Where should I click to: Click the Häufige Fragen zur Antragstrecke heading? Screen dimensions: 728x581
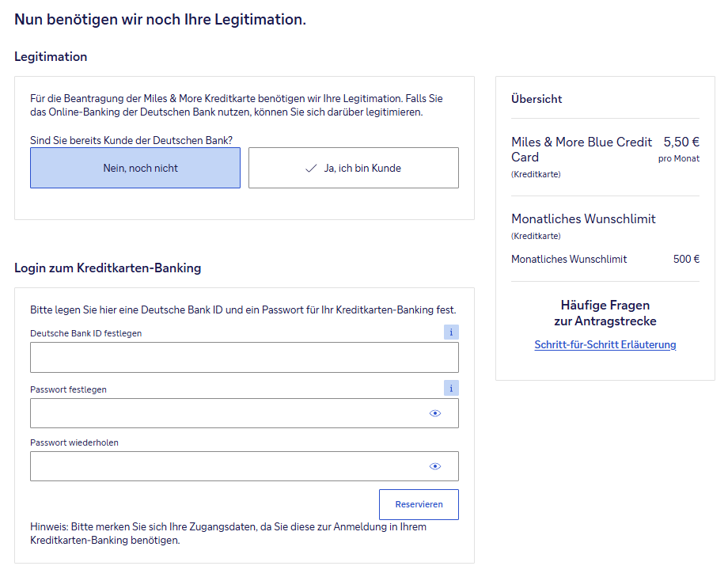tap(605, 313)
